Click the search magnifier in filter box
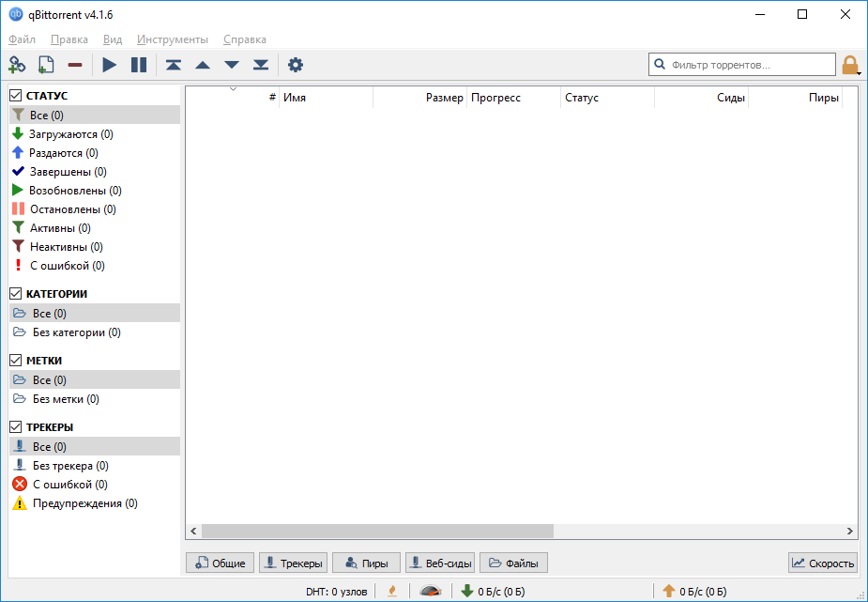This screenshot has height=602, width=868. click(660, 64)
